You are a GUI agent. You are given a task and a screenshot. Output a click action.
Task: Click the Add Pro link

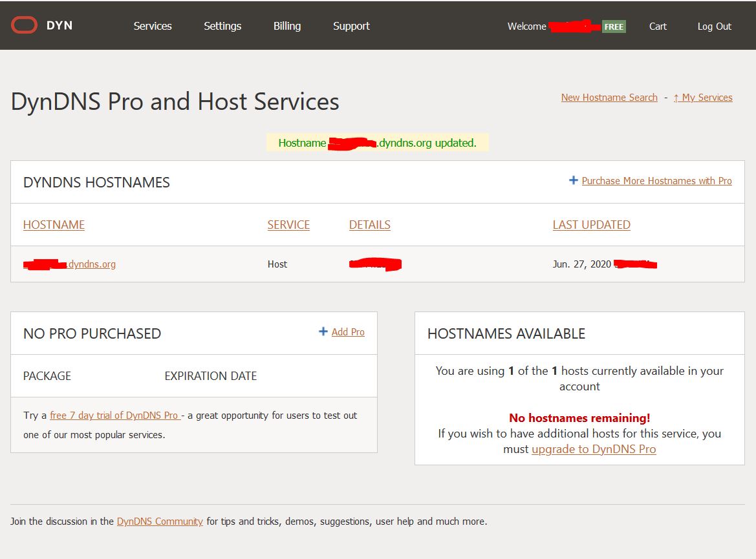coord(348,332)
